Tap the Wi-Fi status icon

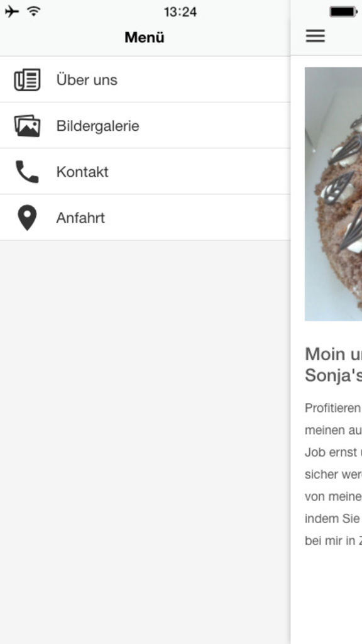(x=34, y=11)
